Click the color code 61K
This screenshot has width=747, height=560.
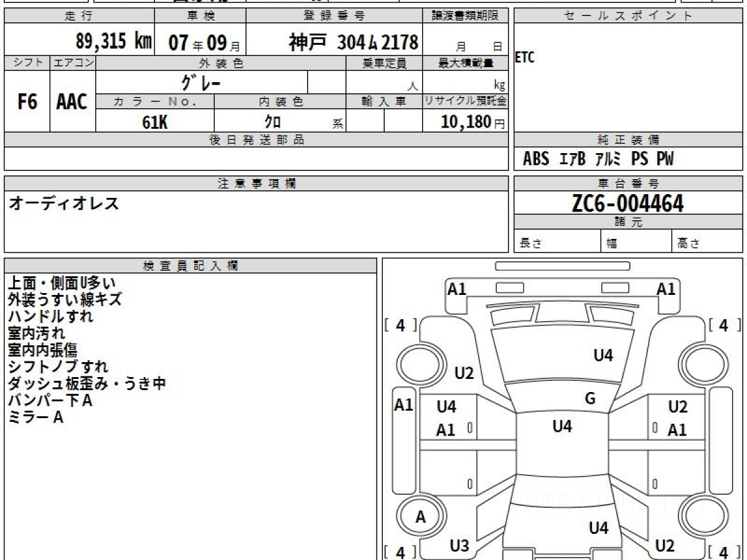pos(154,122)
